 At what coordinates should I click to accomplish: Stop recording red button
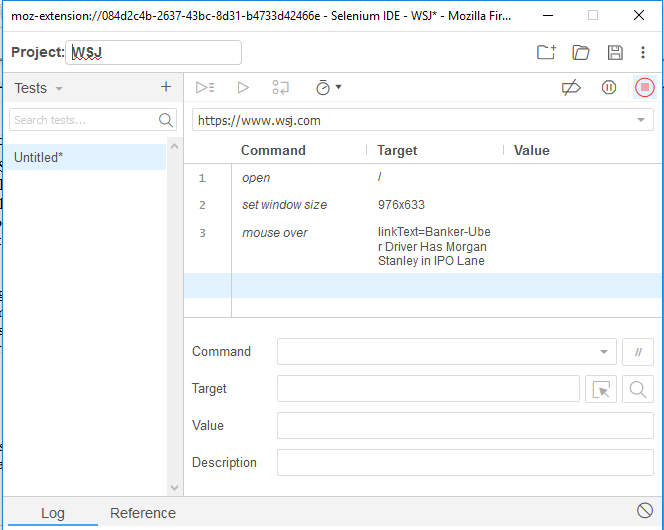tap(645, 87)
